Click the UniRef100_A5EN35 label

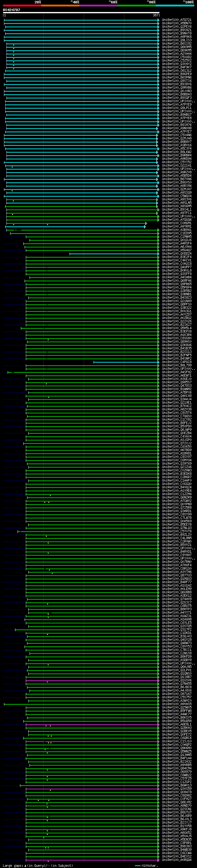177,839
